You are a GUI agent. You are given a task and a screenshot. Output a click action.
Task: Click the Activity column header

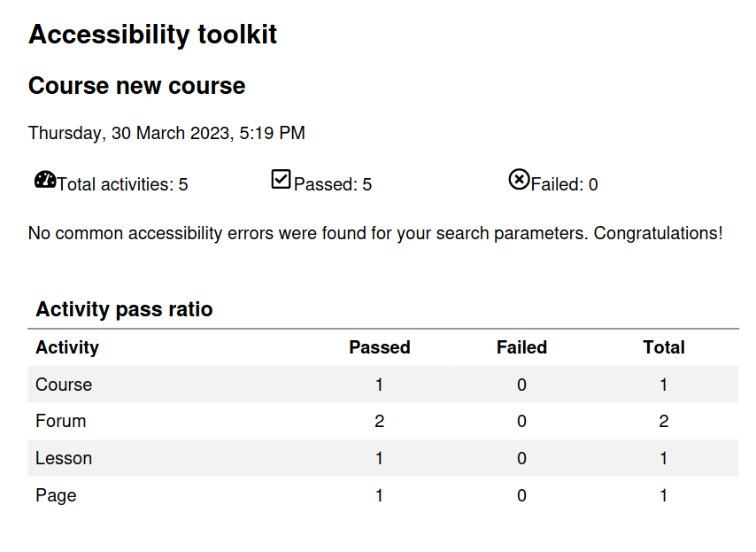[67, 347]
